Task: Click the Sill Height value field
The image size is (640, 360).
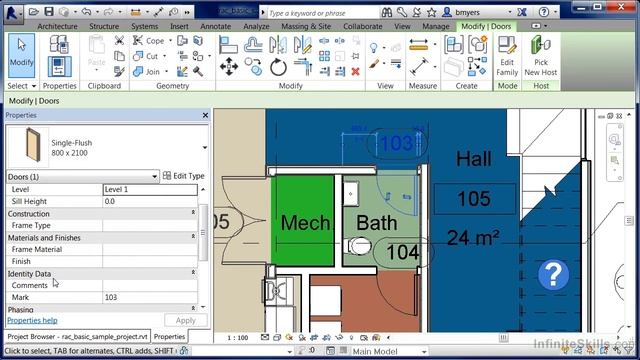Action: (150, 201)
